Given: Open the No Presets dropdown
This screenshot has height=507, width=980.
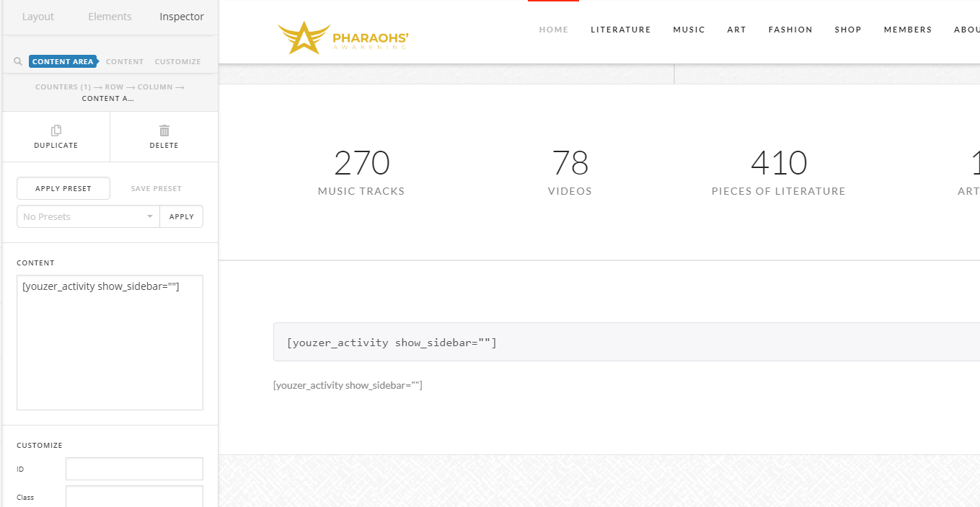Looking at the screenshot, I should (x=88, y=217).
